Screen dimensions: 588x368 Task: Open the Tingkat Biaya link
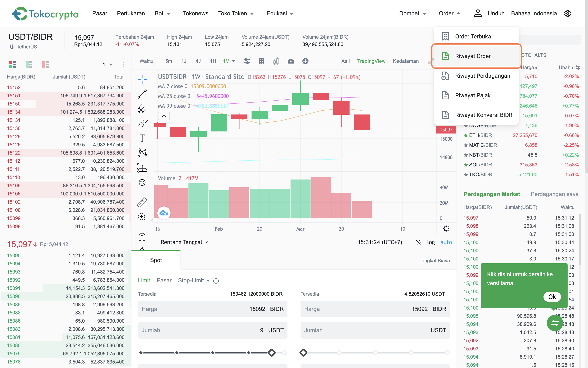pyautogui.click(x=435, y=260)
